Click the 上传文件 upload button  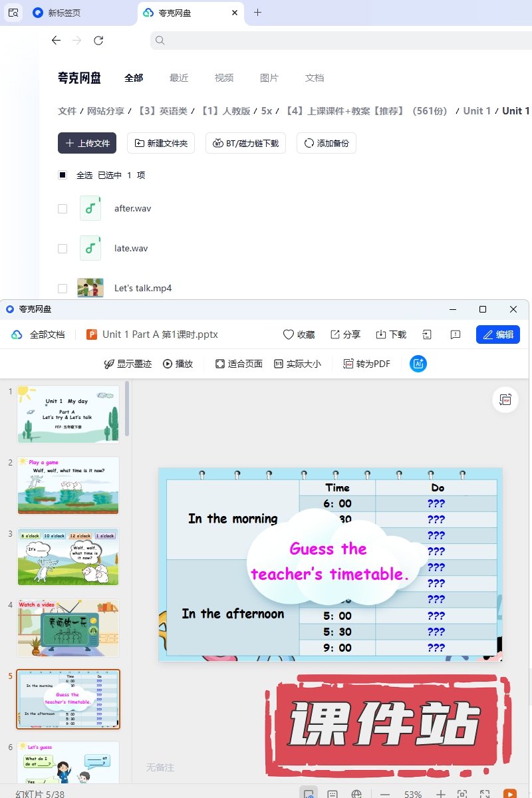point(87,143)
